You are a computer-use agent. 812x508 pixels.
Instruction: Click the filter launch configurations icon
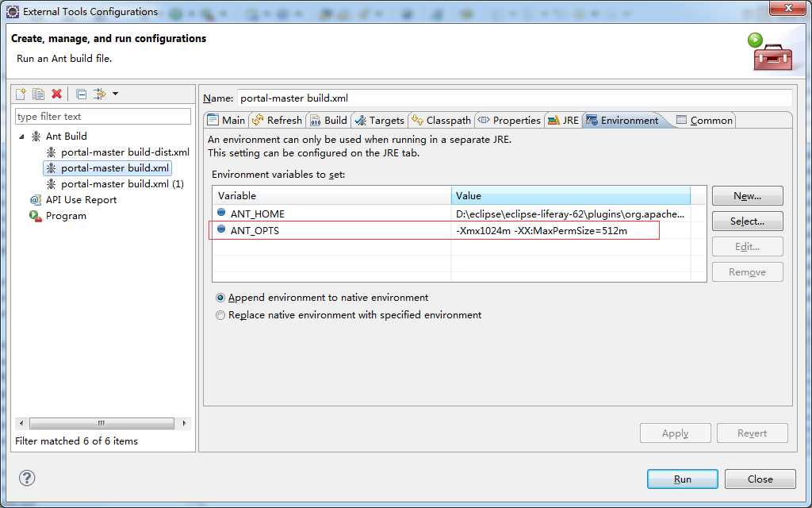(99, 94)
